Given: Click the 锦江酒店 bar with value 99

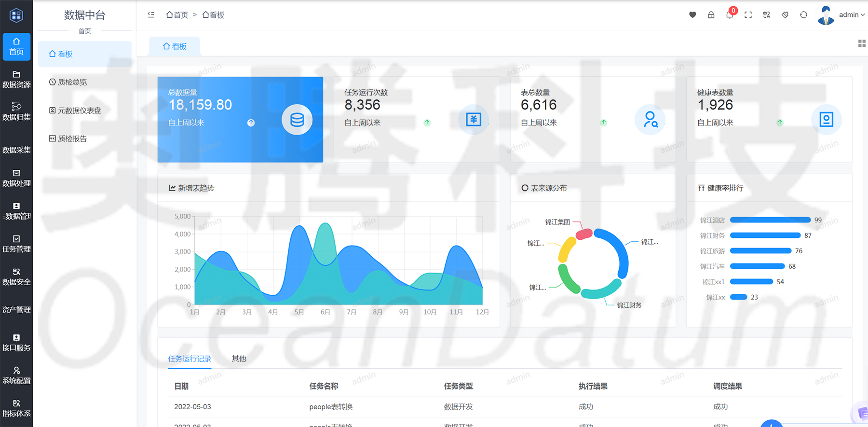Looking at the screenshot, I should point(770,220).
